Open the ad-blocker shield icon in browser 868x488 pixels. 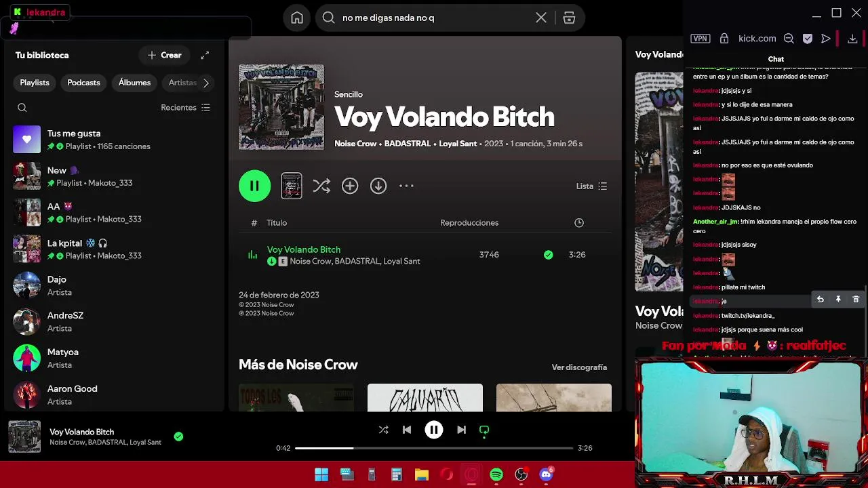(x=808, y=39)
